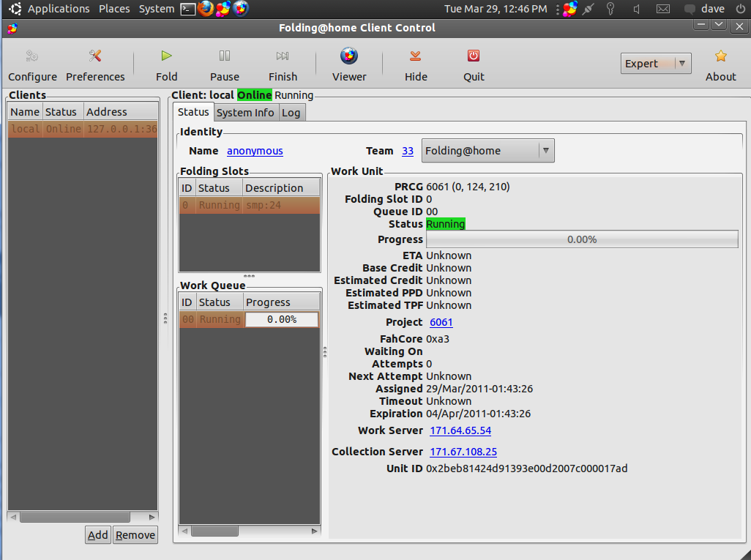Click the Finish toolbar button
Image resolution: width=751 pixels, height=560 pixels.
tap(283, 65)
